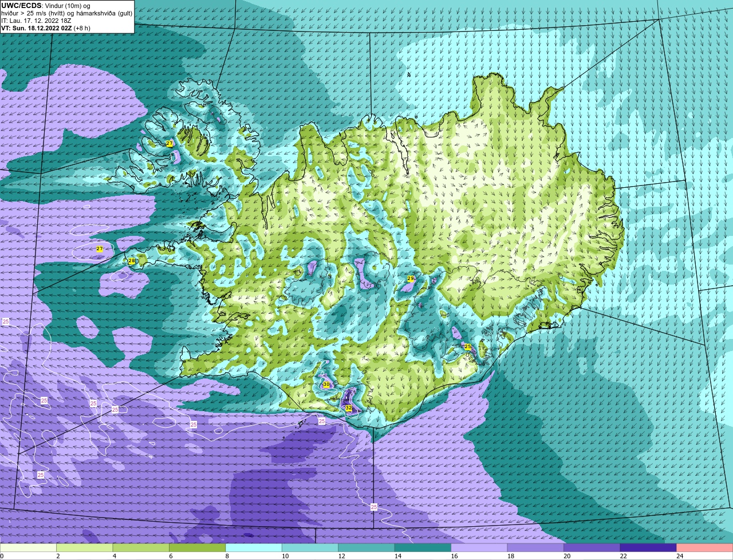Click the color bar tick label 0

(x=2, y=556)
